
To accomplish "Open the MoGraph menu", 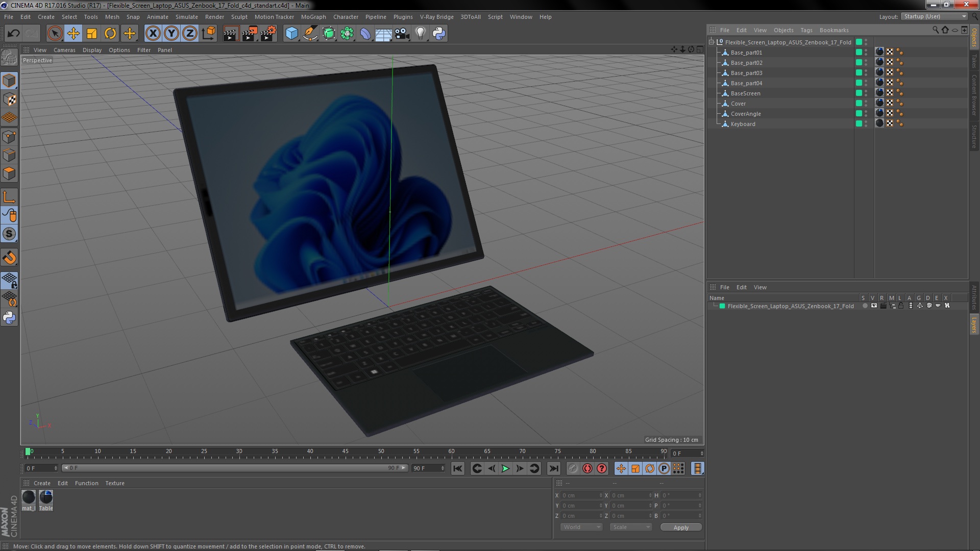I will (x=313, y=17).
